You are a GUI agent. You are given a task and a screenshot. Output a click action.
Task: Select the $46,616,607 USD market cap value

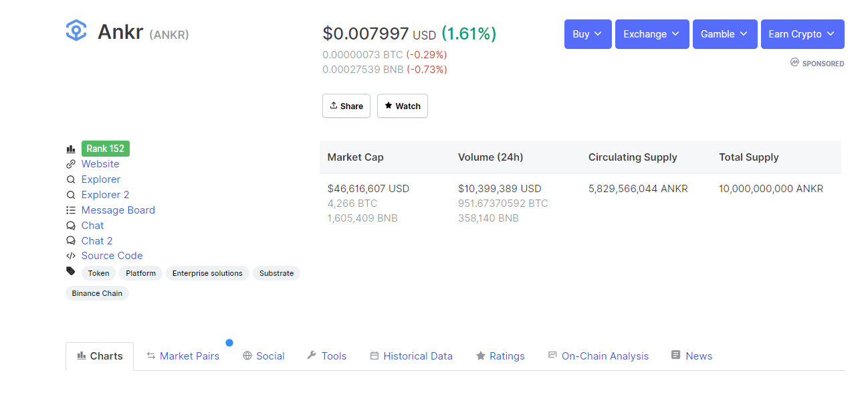pyautogui.click(x=368, y=189)
